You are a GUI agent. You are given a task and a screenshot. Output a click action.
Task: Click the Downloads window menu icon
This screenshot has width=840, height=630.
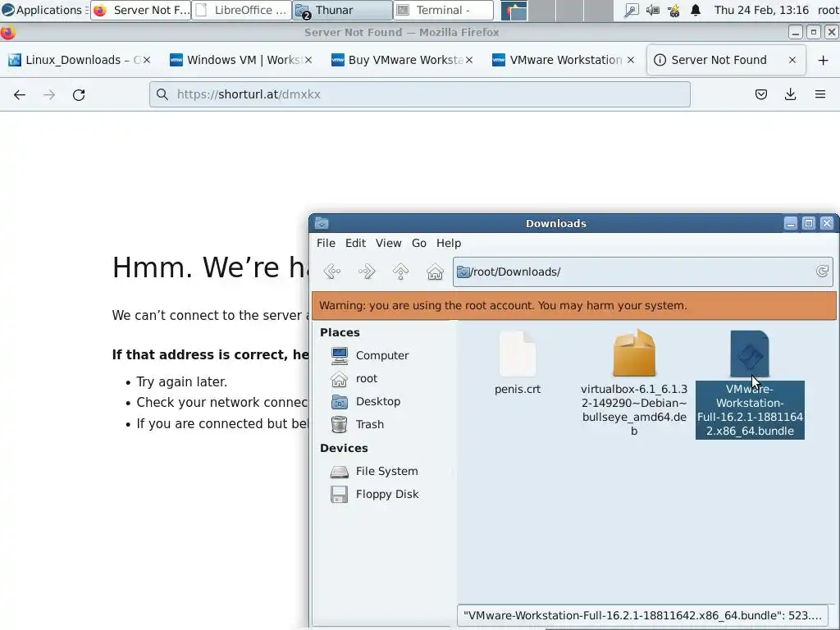coord(322,223)
